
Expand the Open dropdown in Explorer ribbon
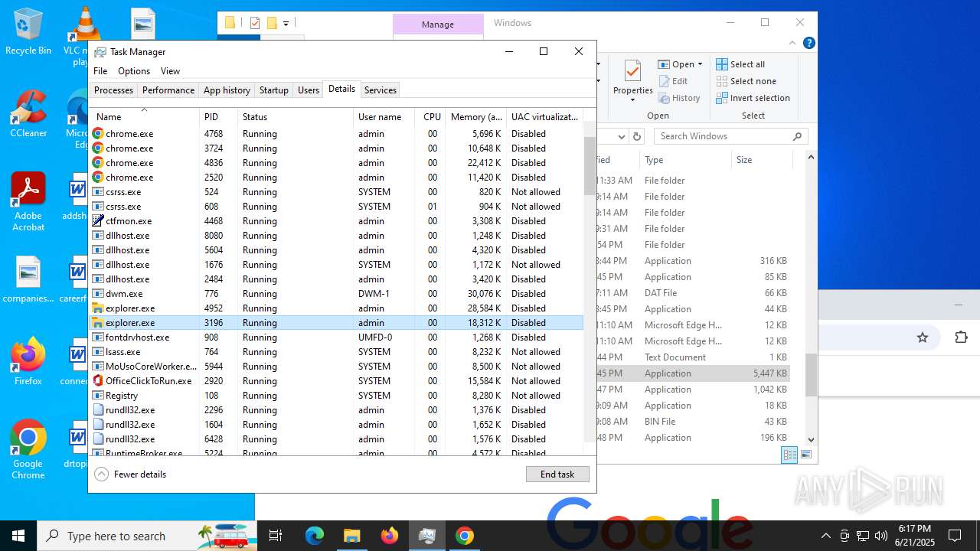coord(700,64)
